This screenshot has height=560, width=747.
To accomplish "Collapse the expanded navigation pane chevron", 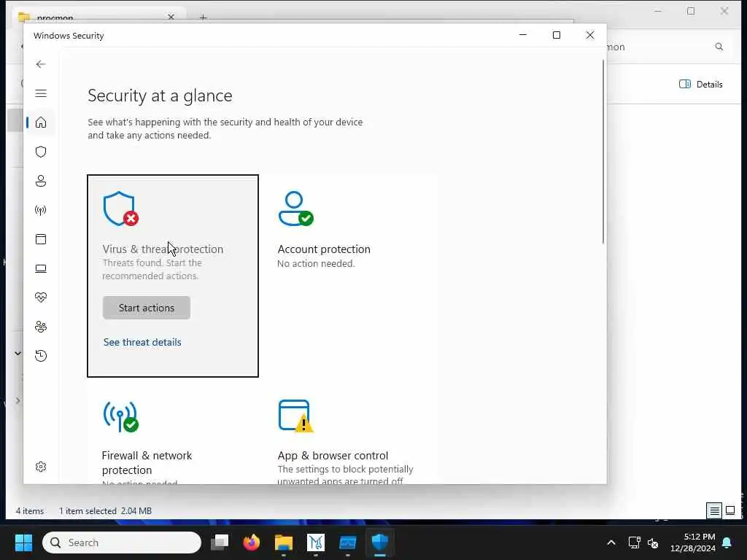I will click(18, 354).
